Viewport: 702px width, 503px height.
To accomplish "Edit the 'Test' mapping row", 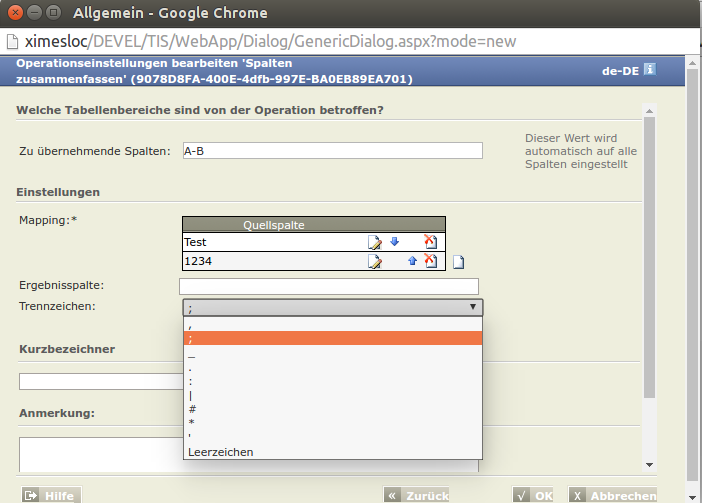I will click(375, 242).
